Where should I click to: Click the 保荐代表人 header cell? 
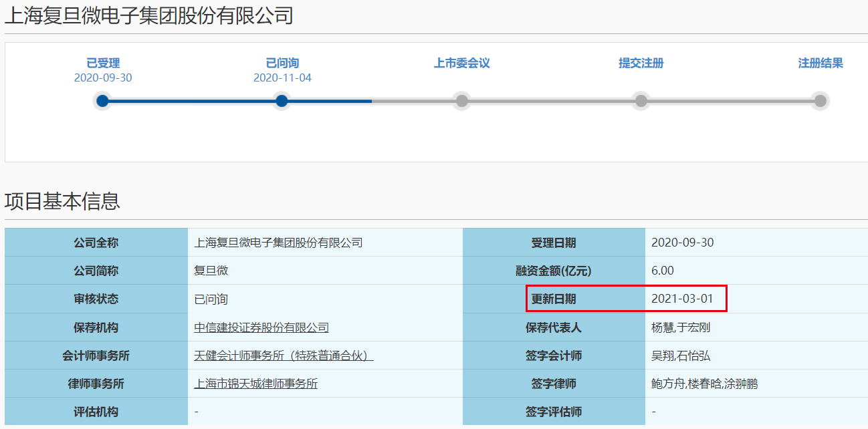click(554, 327)
